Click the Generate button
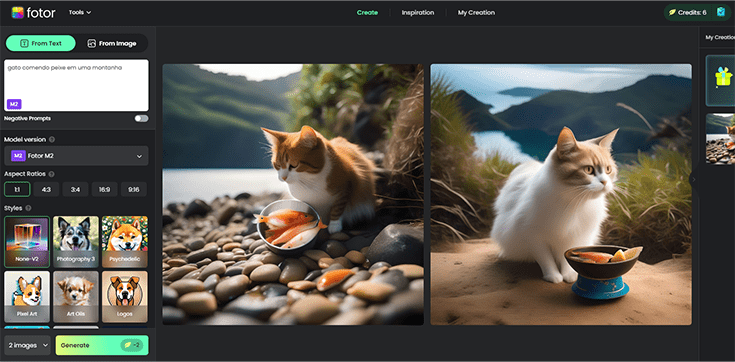 102,346
